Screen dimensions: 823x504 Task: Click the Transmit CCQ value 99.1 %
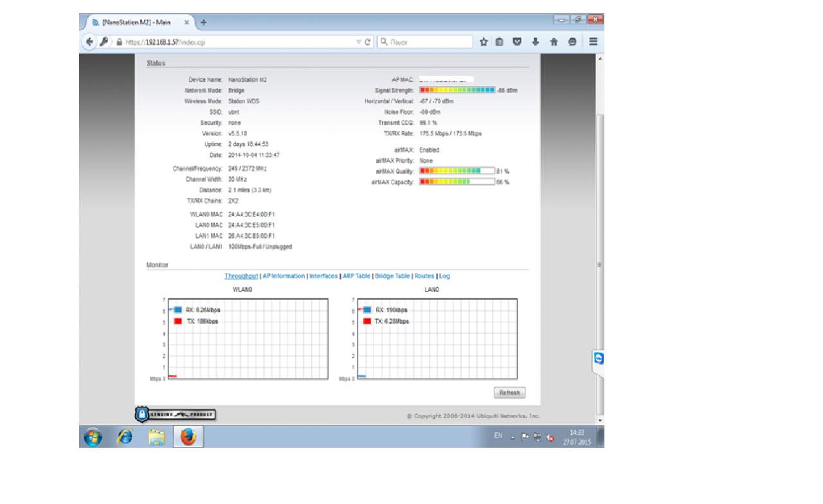coord(429,123)
